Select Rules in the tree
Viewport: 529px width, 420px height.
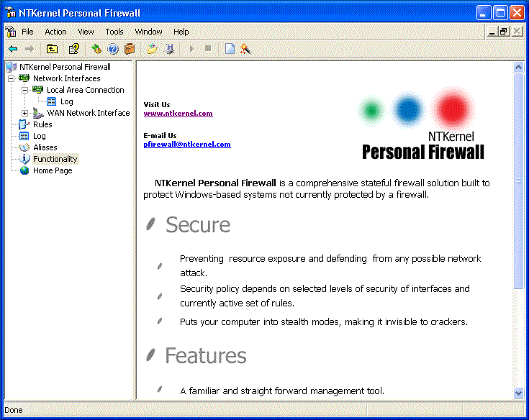(x=42, y=124)
